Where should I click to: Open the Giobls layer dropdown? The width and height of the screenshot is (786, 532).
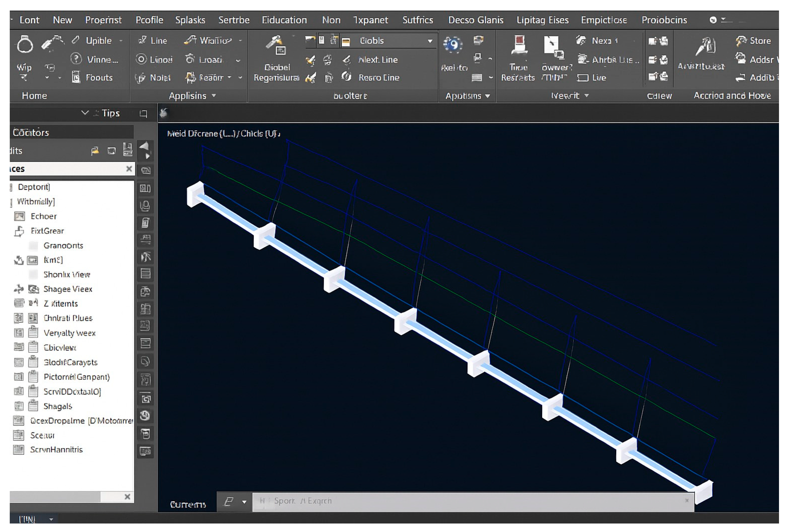pos(430,41)
